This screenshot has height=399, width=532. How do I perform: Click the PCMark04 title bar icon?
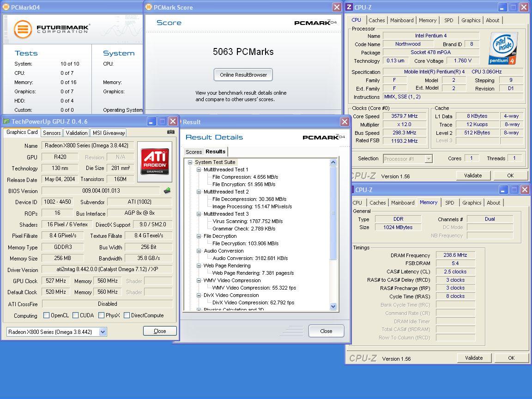pyautogui.click(x=6, y=7)
